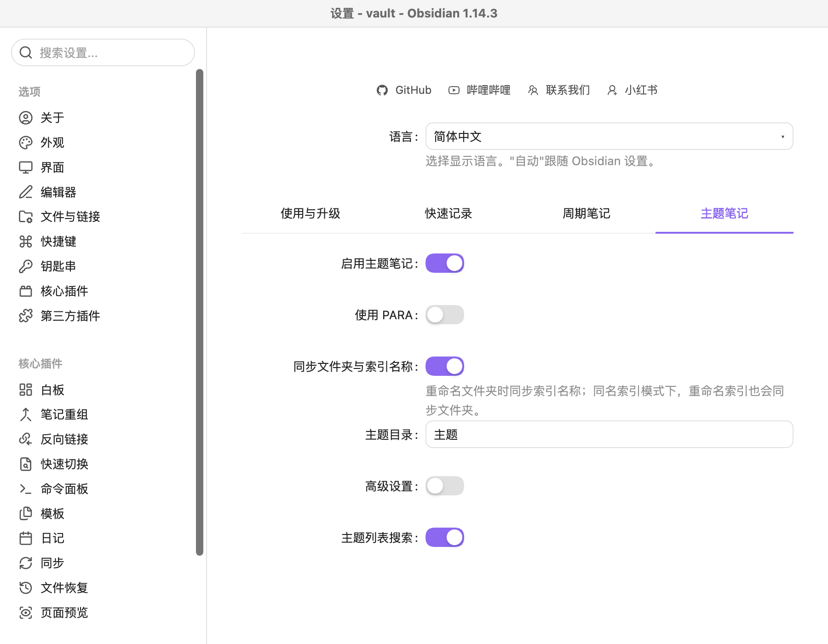This screenshot has width=828, height=644.
Task: Switch to the 快速记录 tab
Action: tap(448, 213)
